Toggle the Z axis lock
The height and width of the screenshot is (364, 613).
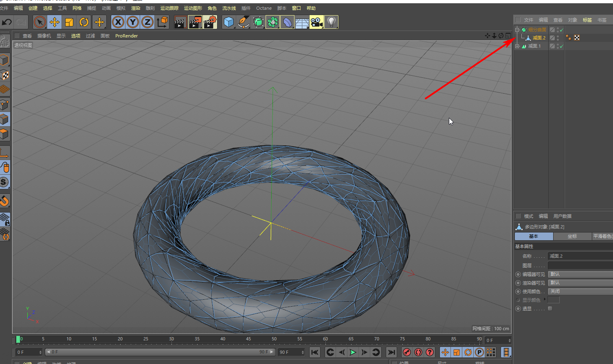tap(147, 22)
